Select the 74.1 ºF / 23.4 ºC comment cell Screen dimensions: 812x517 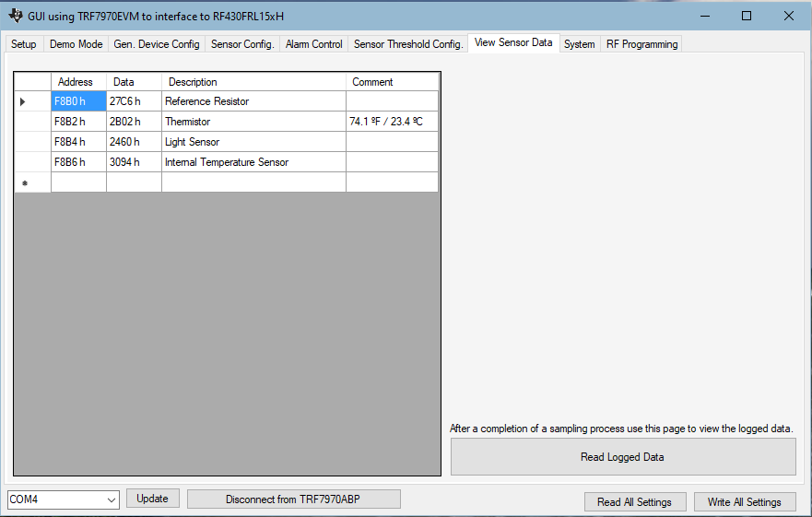click(392, 122)
